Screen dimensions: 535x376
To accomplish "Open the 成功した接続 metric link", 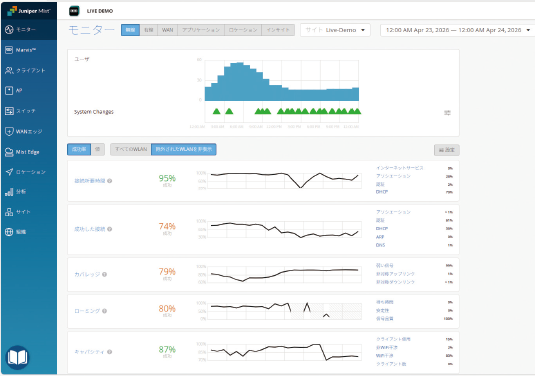I will point(90,229).
